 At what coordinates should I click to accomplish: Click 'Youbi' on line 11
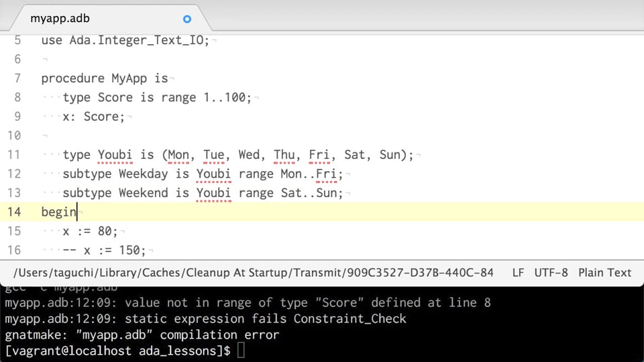[x=115, y=155]
